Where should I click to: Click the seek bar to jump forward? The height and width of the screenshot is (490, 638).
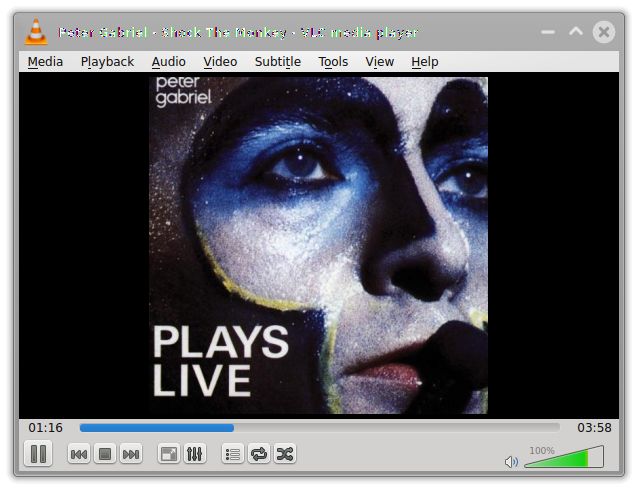(400, 428)
